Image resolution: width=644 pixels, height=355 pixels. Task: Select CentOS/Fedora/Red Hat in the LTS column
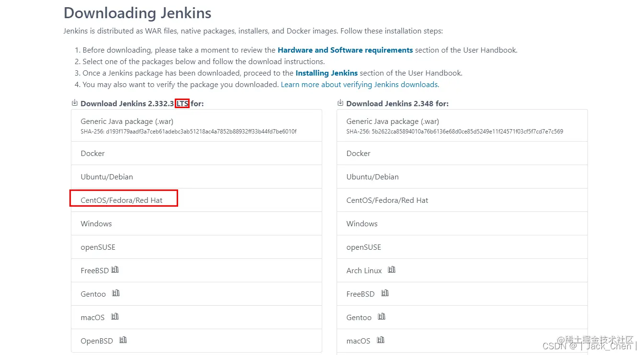point(196,200)
